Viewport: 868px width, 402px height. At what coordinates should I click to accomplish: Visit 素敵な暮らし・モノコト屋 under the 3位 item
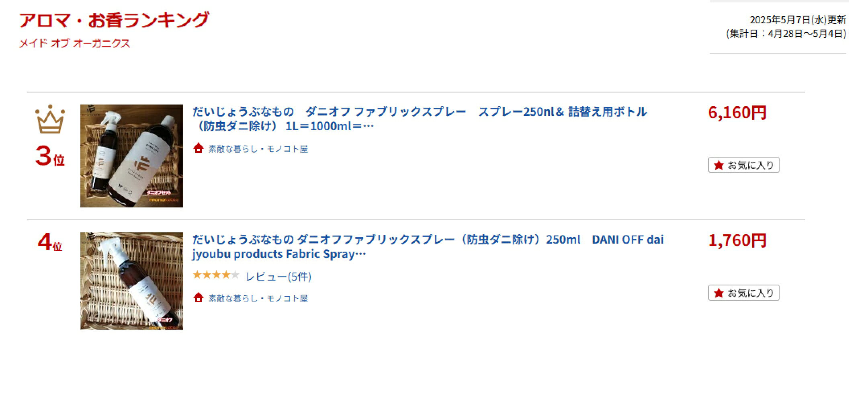coord(258,149)
